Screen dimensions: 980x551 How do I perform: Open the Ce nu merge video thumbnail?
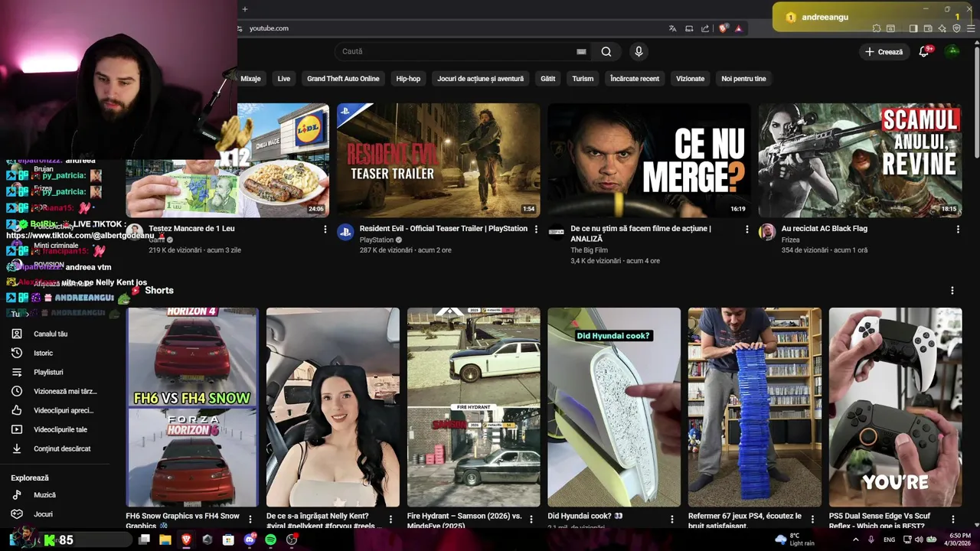point(649,161)
